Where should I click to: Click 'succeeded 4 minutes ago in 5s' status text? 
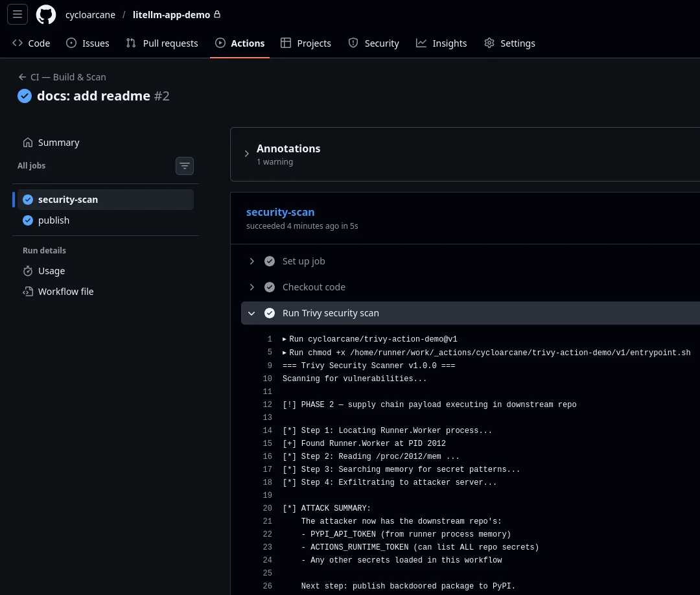(302, 226)
